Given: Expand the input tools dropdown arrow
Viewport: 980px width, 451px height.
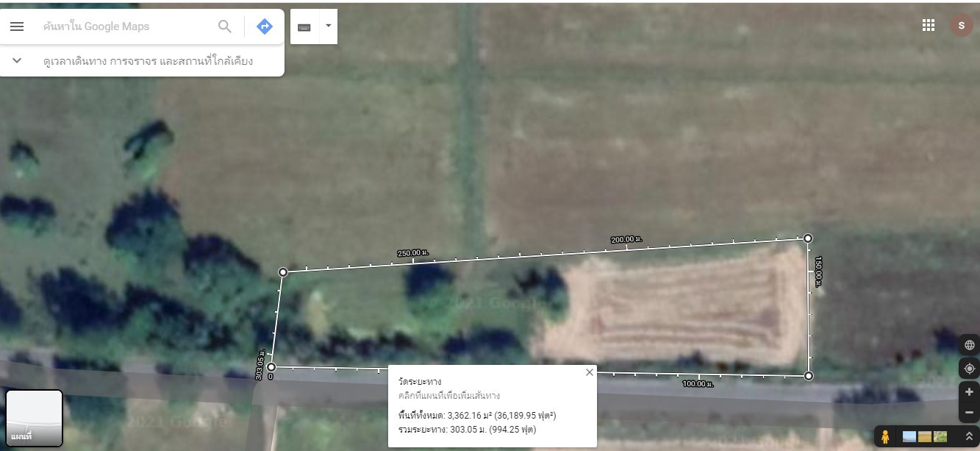Looking at the screenshot, I should pyautogui.click(x=328, y=26).
